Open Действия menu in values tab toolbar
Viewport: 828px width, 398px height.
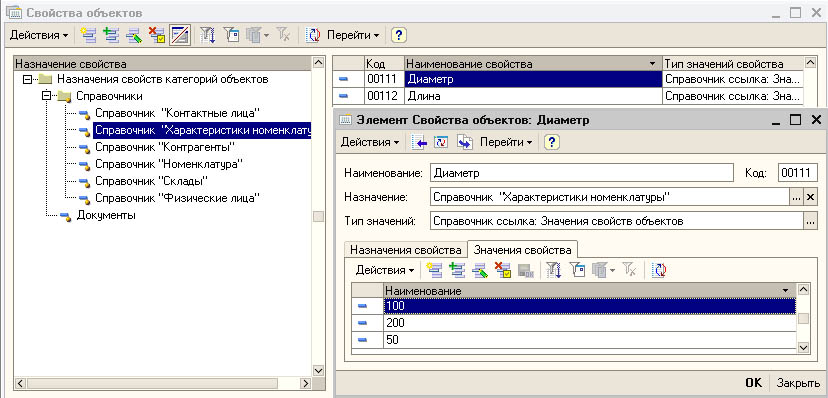point(384,270)
